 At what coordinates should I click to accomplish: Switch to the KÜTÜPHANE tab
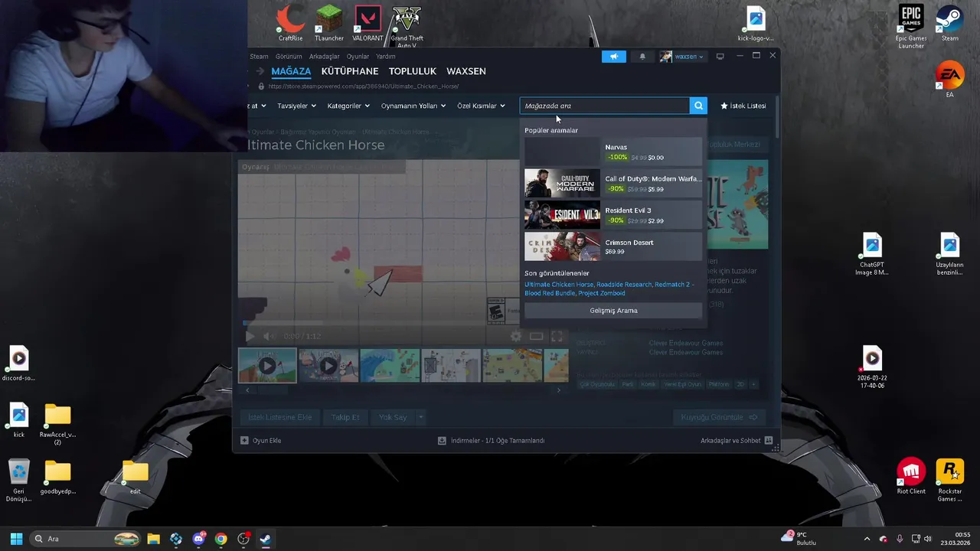point(350,71)
